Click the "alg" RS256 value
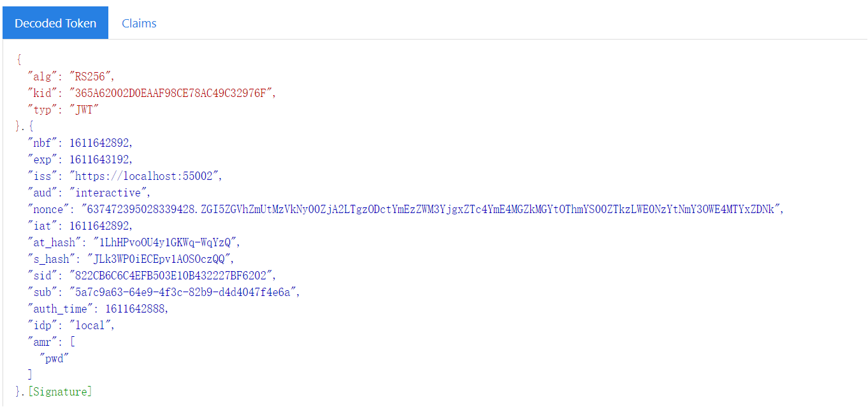 [91, 77]
